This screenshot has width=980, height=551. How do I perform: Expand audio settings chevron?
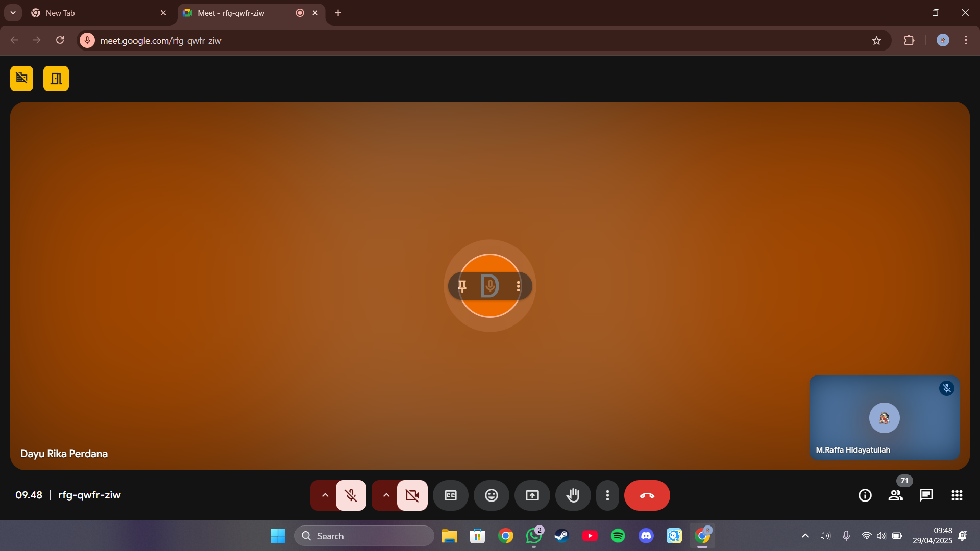(325, 495)
